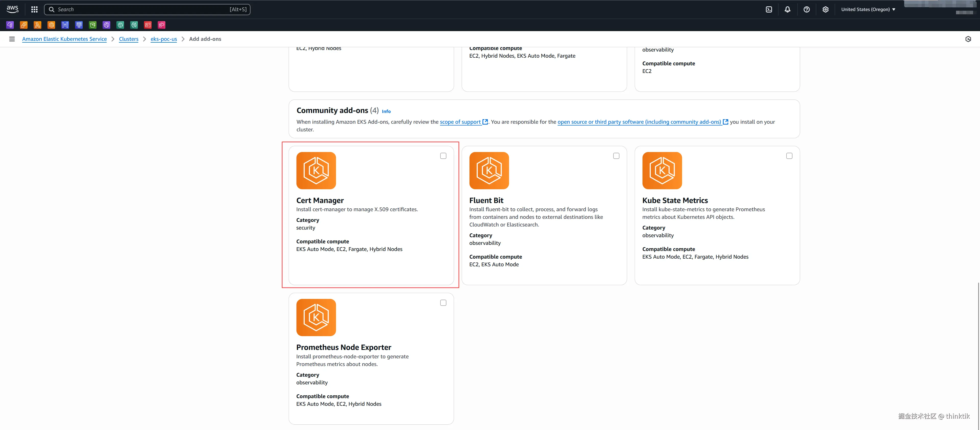
Task: Click the Kube State Metrics card title
Action: [675, 200]
